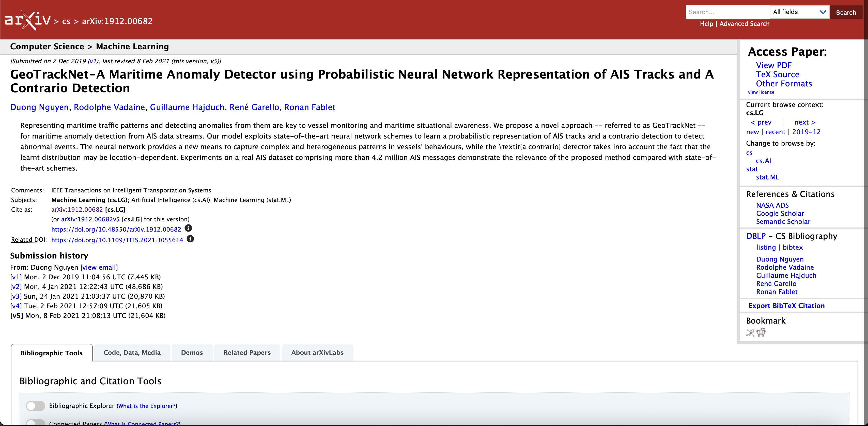Open the All fields search dropdown
Screen dimensions: 868x426
[x=799, y=12]
